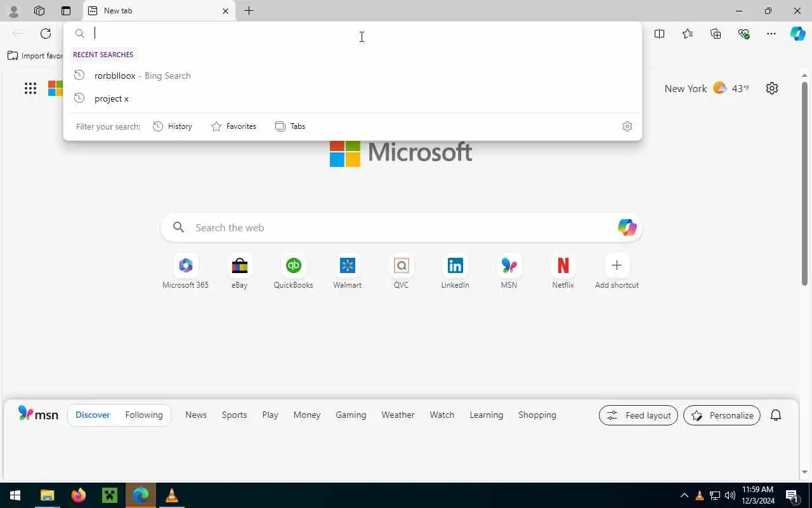Image resolution: width=812 pixels, height=508 pixels.
Task: Open the Money category
Action: point(307,415)
